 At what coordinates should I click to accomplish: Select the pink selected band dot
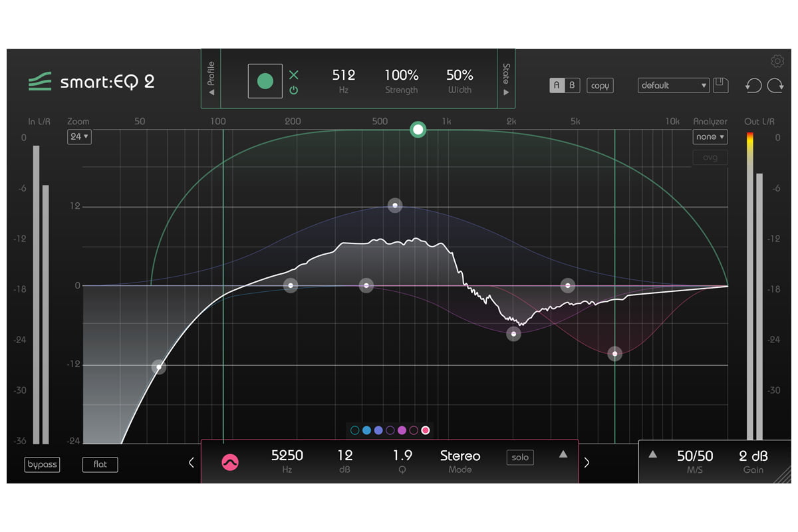pyautogui.click(x=426, y=430)
